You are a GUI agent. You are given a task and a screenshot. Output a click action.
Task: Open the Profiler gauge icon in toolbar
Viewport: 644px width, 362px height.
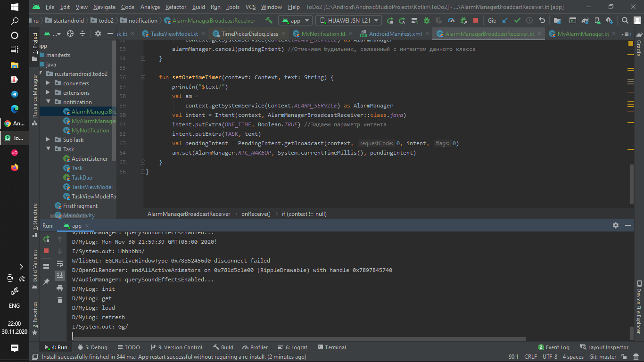451,20
